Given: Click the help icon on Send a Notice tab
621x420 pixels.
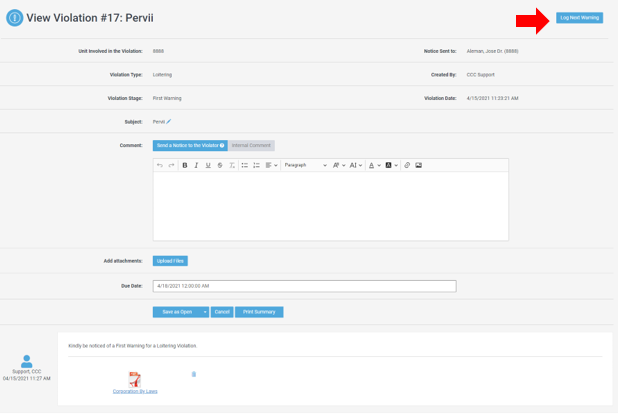Looking at the screenshot, I should [223, 146].
